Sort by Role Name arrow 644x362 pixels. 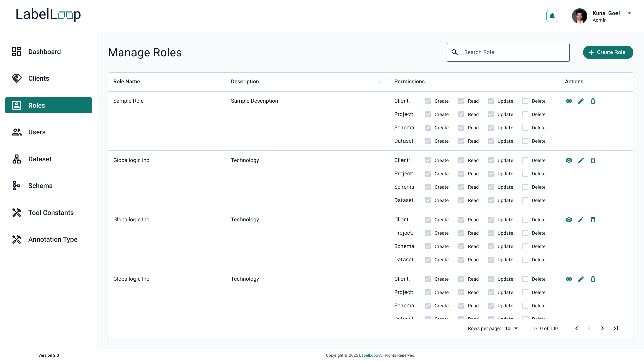point(216,82)
